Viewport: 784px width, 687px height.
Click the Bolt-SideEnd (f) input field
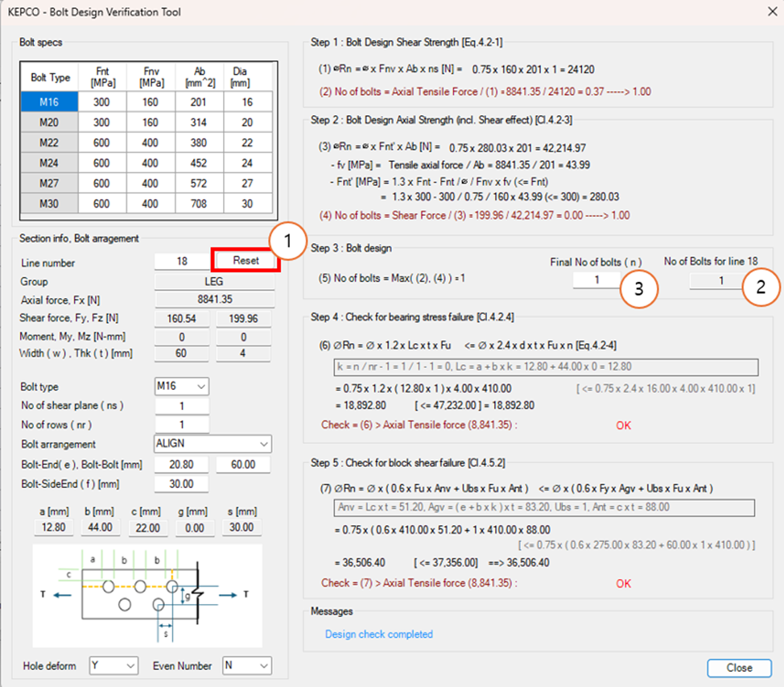(x=182, y=484)
